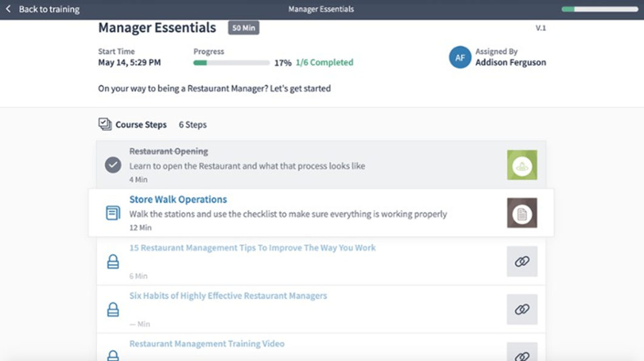Click the Restaurant Opening crossed-out title
This screenshot has height=361, width=644.
click(x=169, y=152)
